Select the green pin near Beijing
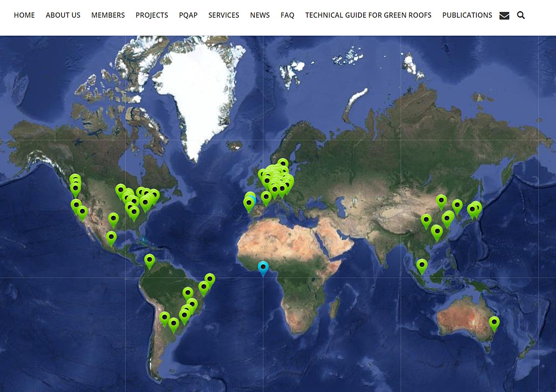Image resolution: width=556 pixels, height=392 pixels. pyautogui.click(x=441, y=201)
